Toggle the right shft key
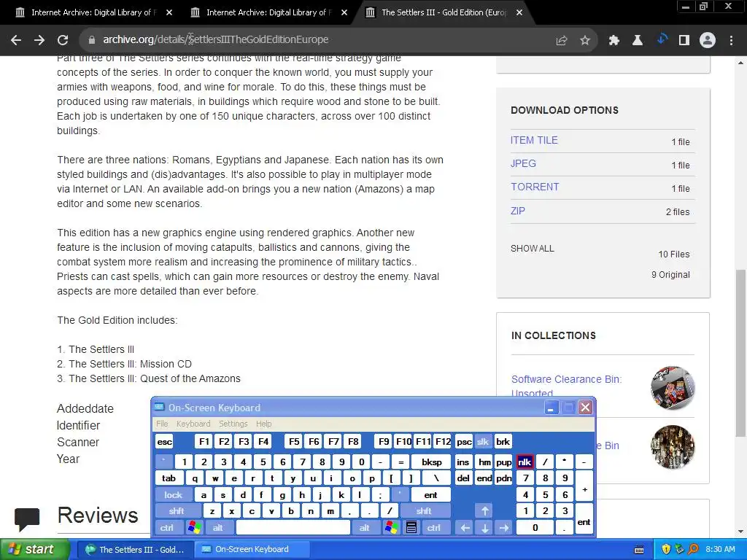Image resolution: width=747 pixels, height=560 pixels. pyautogui.click(x=424, y=511)
